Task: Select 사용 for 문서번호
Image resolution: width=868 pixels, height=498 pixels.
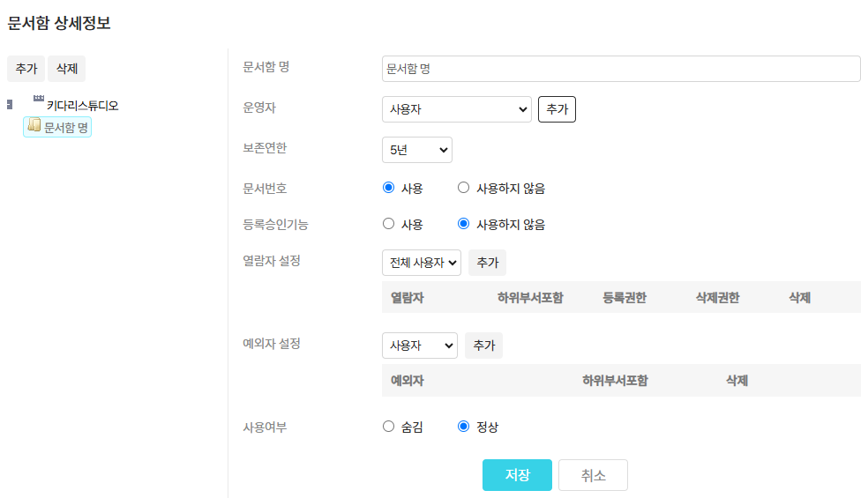Action: (388, 188)
